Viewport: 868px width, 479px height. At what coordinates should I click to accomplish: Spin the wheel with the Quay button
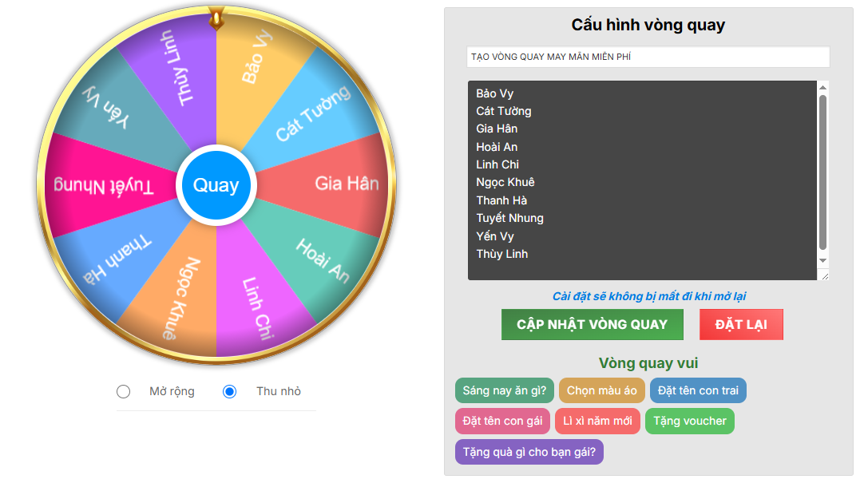pos(216,184)
